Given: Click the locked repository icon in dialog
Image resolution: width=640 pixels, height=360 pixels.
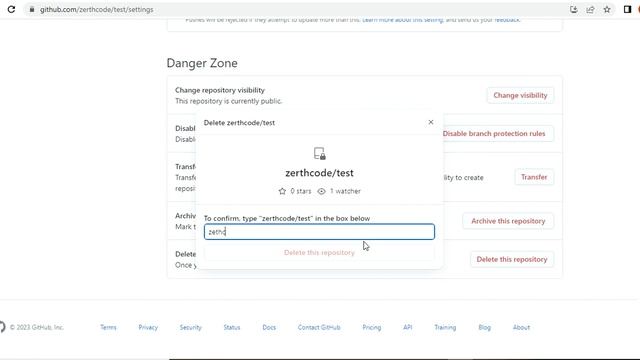Looking at the screenshot, I should click(320, 153).
